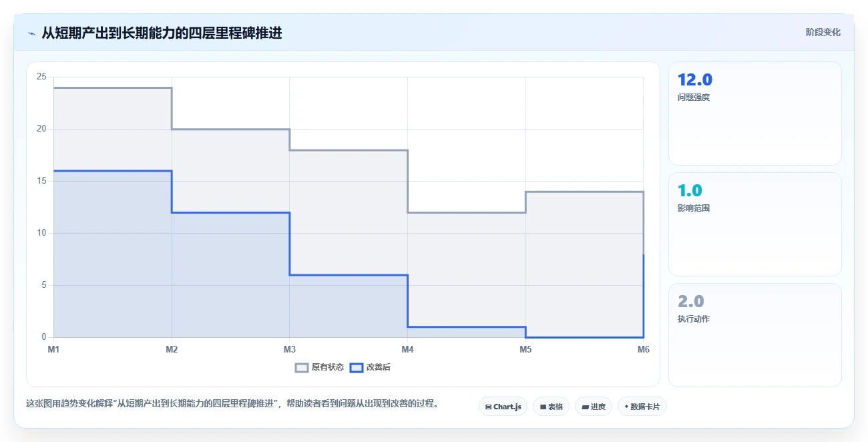The height and width of the screenshot is (442, 868).
Task: Click the icon inside the 进度 tag
Action: 585,407
